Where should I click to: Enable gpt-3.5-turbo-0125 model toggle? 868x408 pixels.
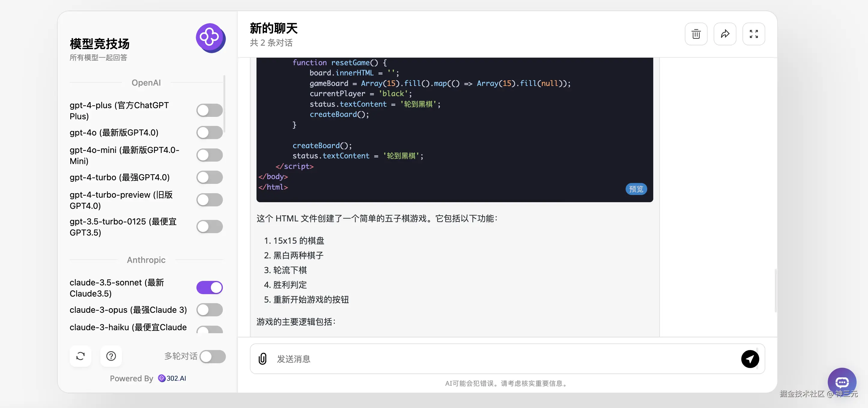pyautogui.click(x=209, y=227)
